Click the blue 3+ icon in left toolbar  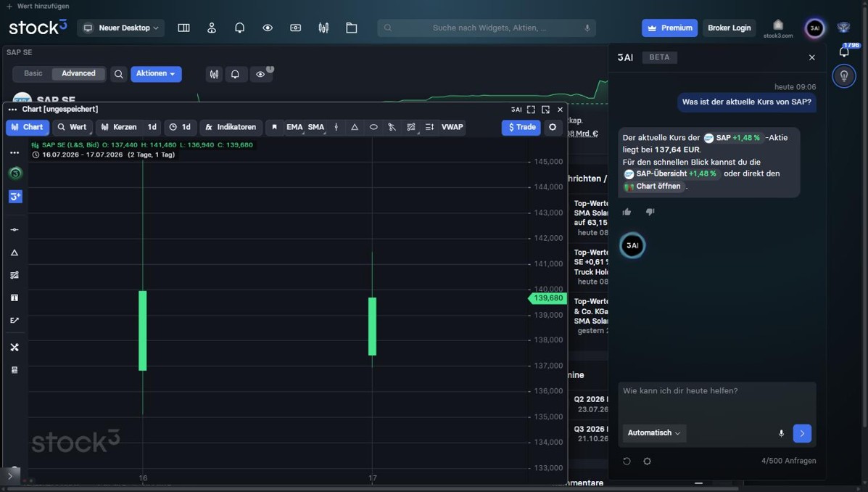(x=15, y=196)
